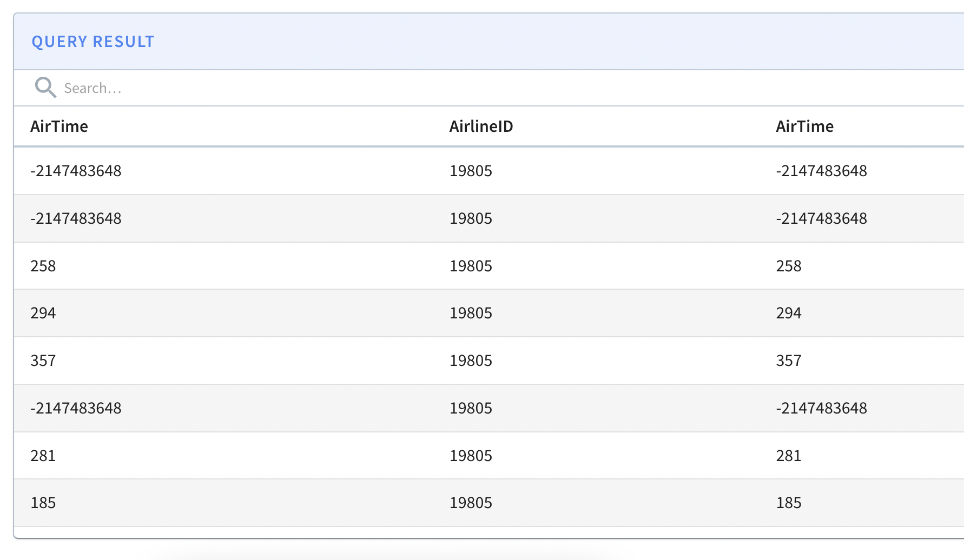Viewport: 964px width, 560px height.
Task: Select the 294 cell in leftmost column
Action: point(43,313)
